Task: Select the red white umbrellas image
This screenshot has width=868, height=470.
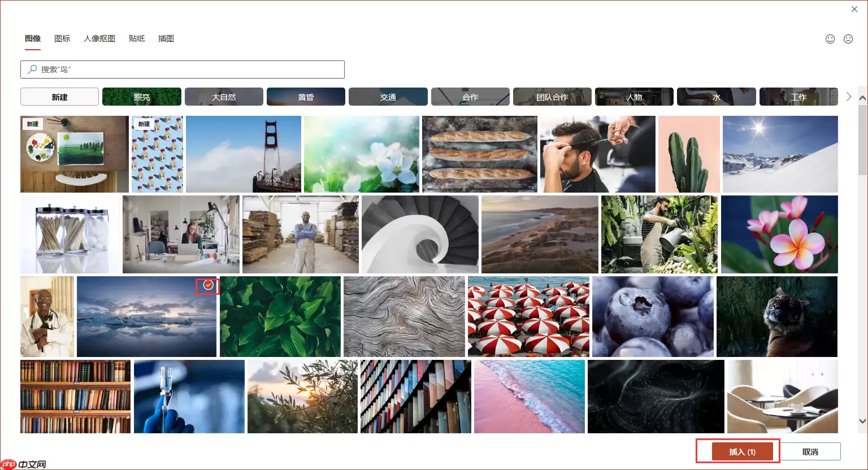Action: [528, 316]
